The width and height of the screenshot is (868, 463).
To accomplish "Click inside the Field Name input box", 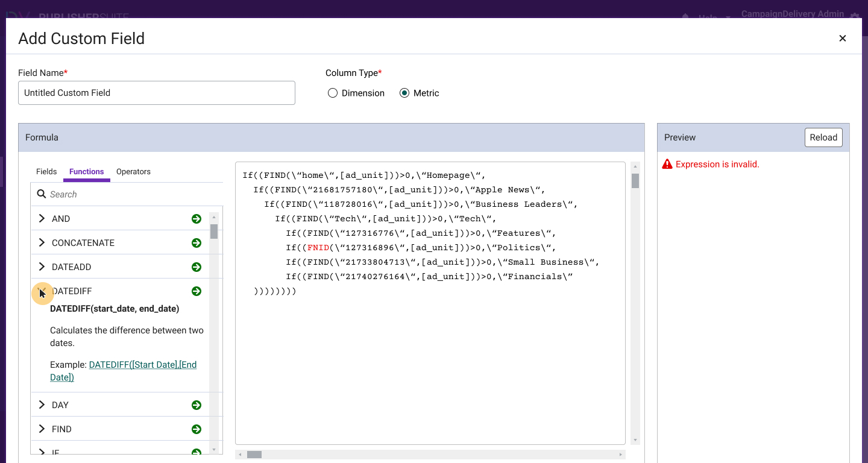I will click(x=156, y=93).
